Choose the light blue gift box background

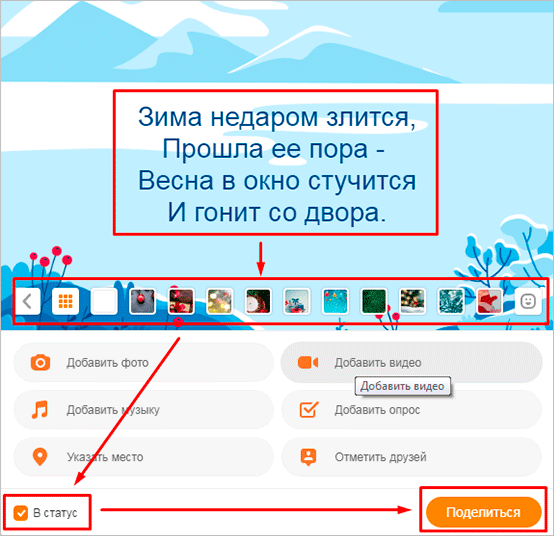[x=296, y=301]
